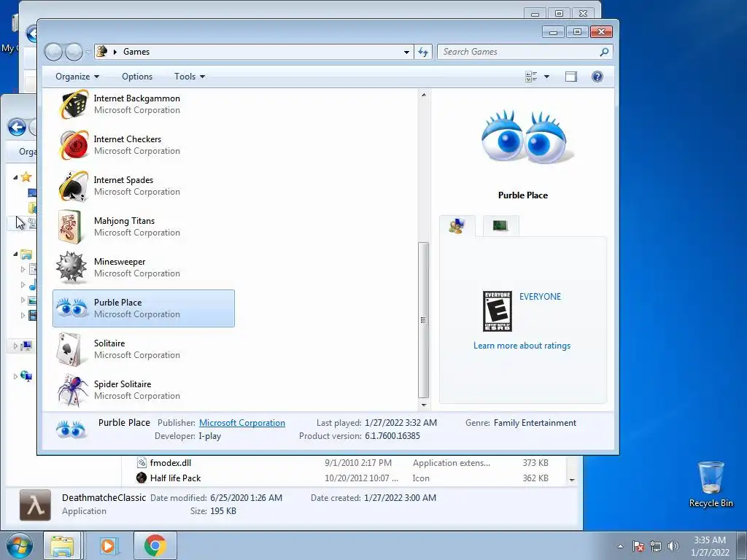Click DeathmatchClassic lambda icon in background window
The height and width of the screenshot is (560, 747).
pos(35,505)
